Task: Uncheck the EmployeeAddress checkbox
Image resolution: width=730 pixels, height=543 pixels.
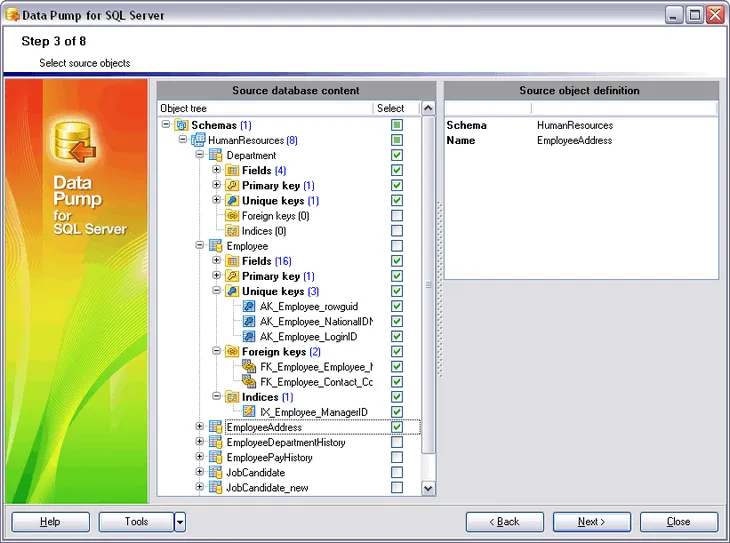Action: pyautogui.click(x=397, y=427)
